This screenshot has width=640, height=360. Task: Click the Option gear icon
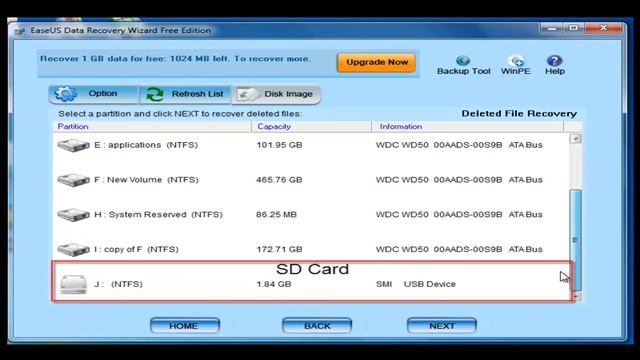pos(66,93)
